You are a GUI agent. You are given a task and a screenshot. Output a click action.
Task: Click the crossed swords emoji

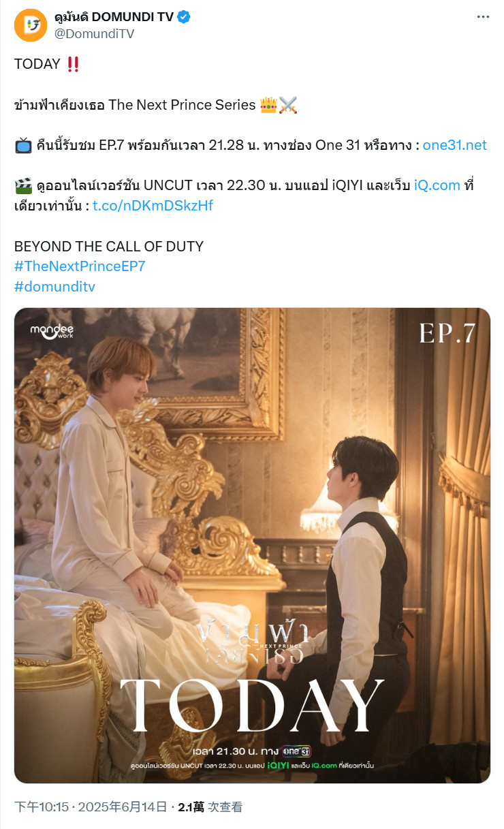[x=288, y=105]
